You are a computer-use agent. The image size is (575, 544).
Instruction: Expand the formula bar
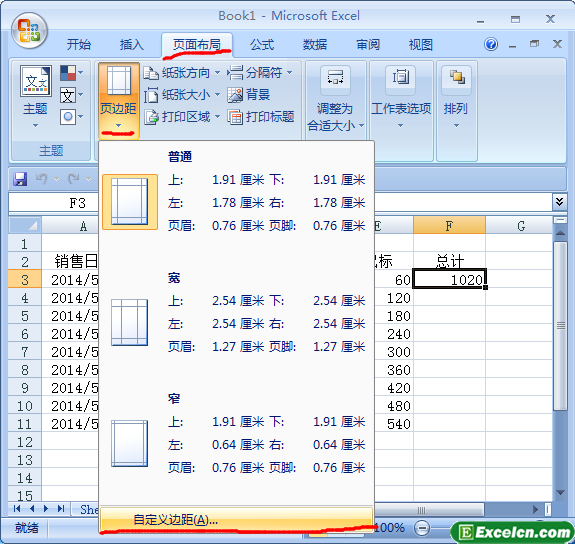coord(559,202)
